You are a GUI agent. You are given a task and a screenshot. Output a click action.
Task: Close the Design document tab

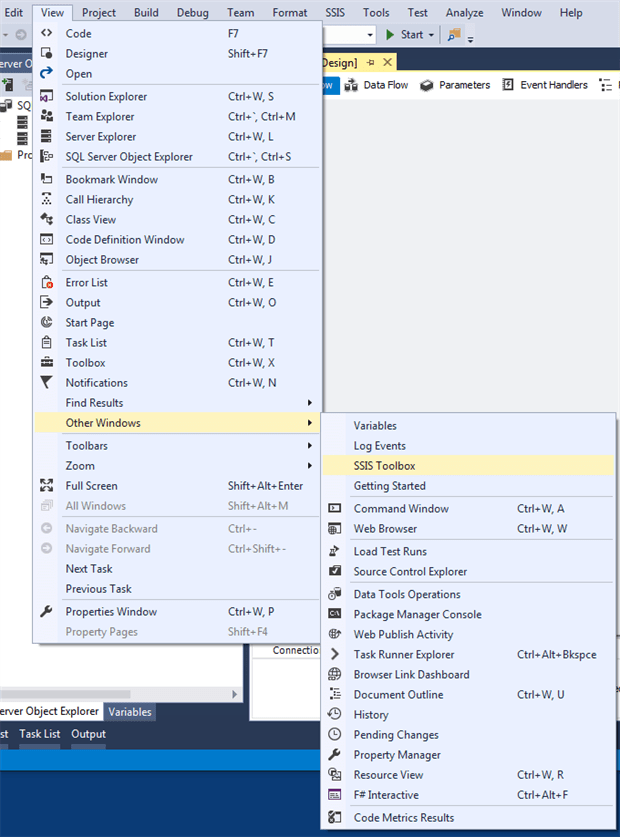coord(388,62)
